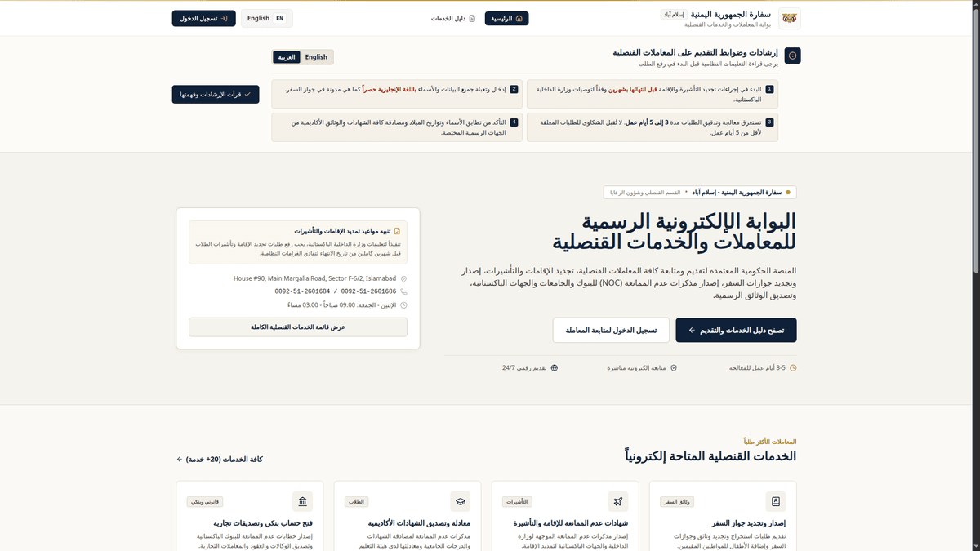Click the location pin icon beside the address

(403, 279)
